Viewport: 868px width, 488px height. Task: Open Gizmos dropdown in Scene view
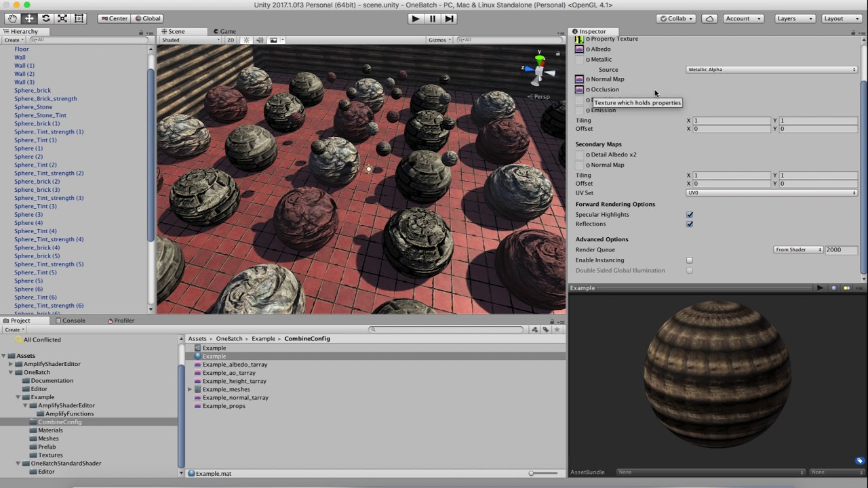click(x=439, y=40)
